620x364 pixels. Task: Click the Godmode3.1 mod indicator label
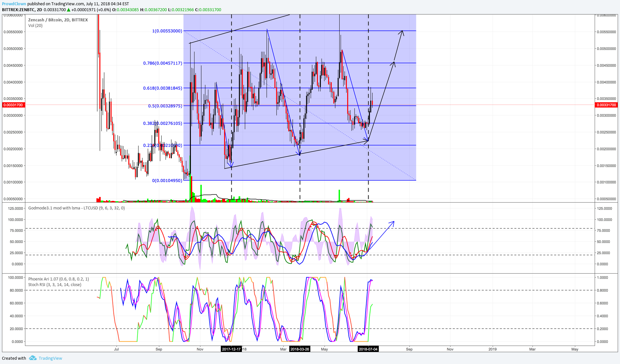pyautogui.click(x=76, y=208)
